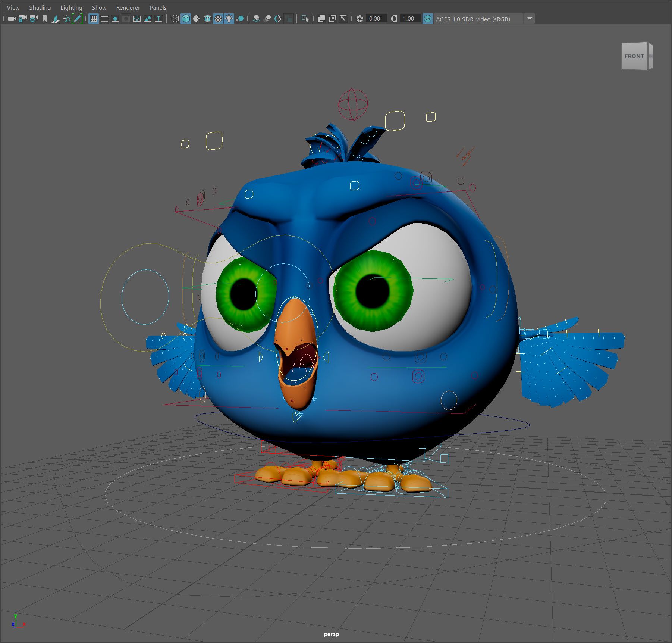Activate the Grease Pencil tool

pyautogui.click(x=77, y=19)
